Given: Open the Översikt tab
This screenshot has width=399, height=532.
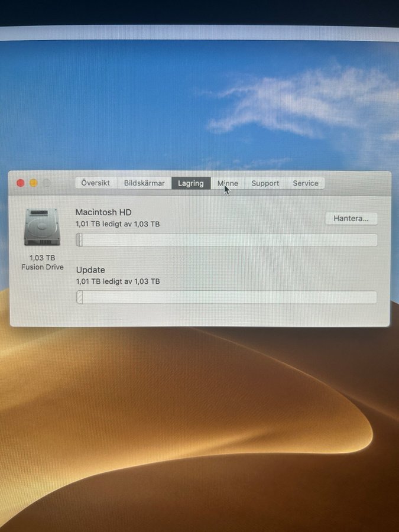Looking at the screenshot, I should click(96, 183).
